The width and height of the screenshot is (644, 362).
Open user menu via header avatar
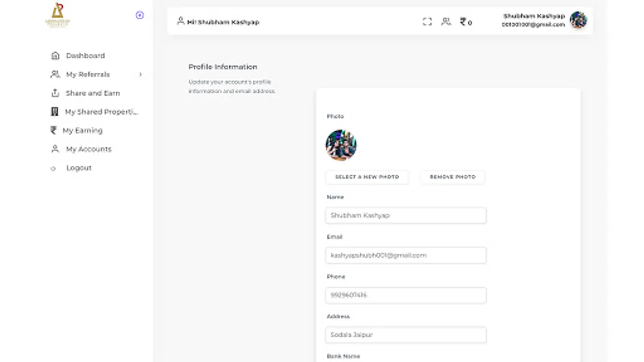578,20
